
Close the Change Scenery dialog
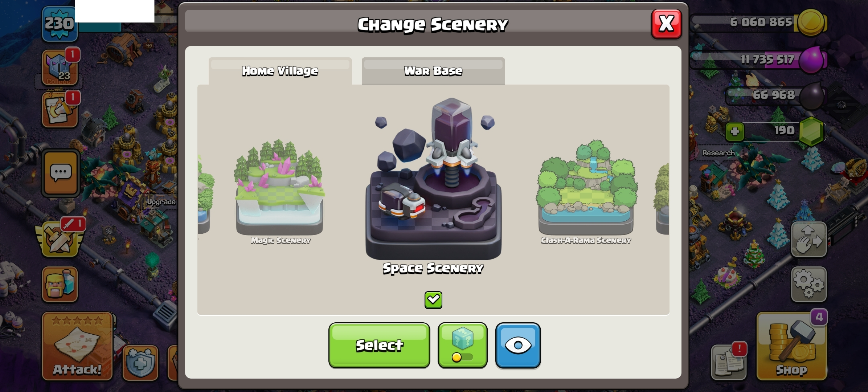[x=666, y=24]
